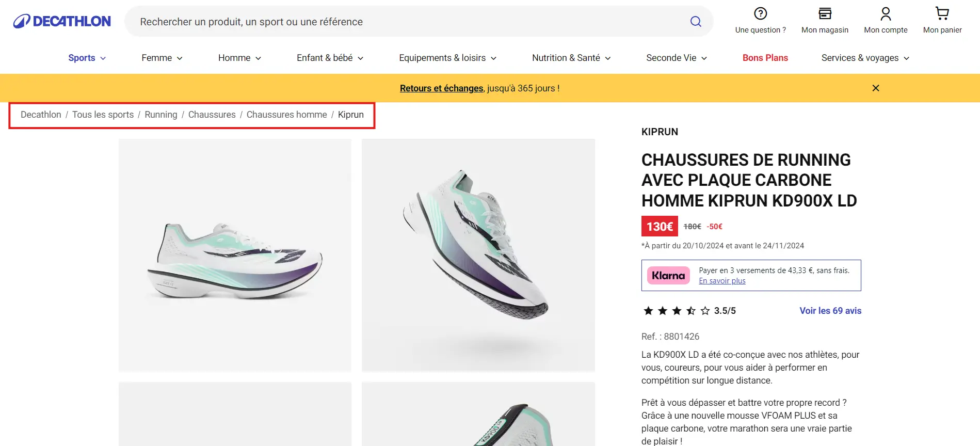The image size is (980, 446).
Task: Open the Mon magasin store icon
Action: point(825,14)
